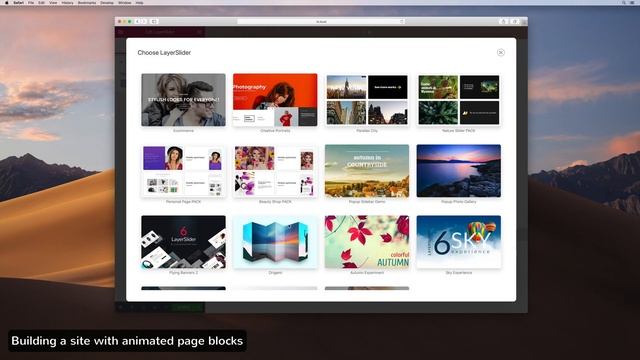Screen dimensions: 640x360
Task: Choose the Sky Experience slider
Action: [x=459, y=242]
